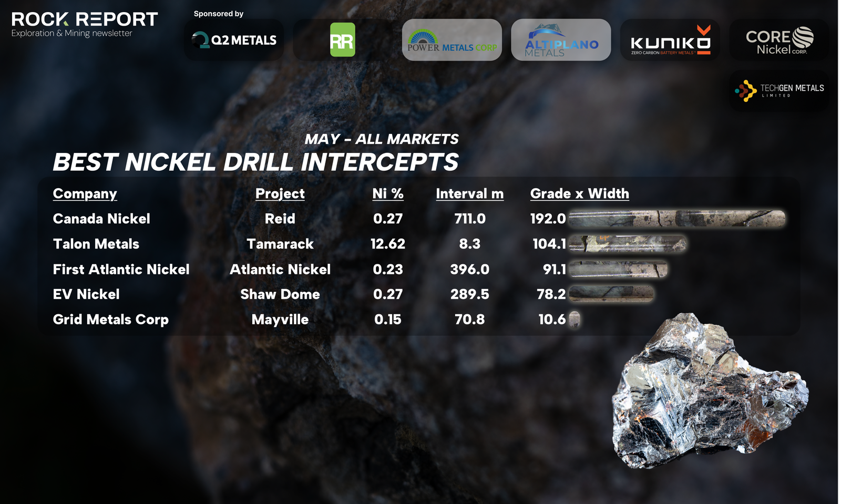Image resolution: width=841 pixels, height=504 pixels.
Task: Click the Talon Metals drill core bar
Action: [x=628, y=244]
